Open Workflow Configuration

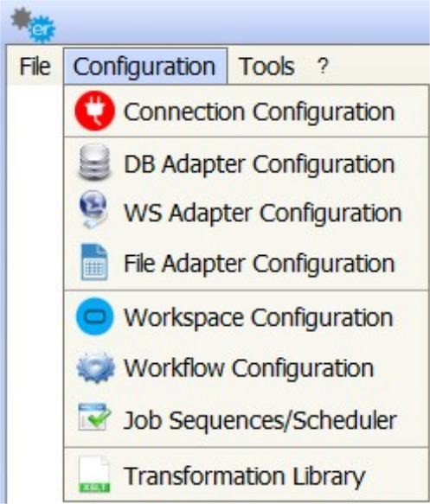tap(247, 367)
